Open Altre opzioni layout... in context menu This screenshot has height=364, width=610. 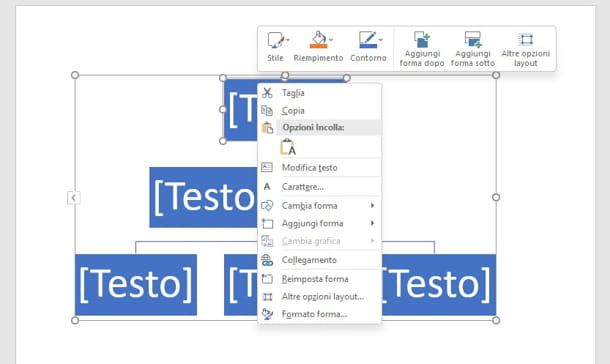pyautogui.click(x=319, y=296)
